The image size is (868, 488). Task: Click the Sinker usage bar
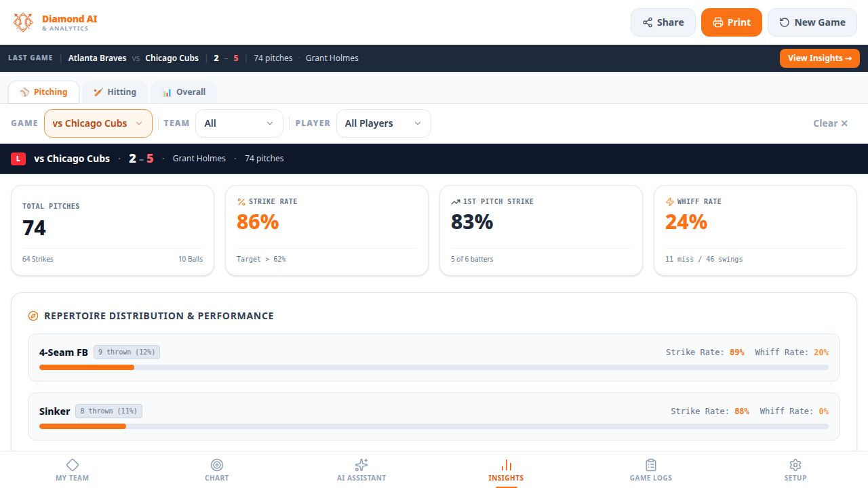[x=434, y=426]
